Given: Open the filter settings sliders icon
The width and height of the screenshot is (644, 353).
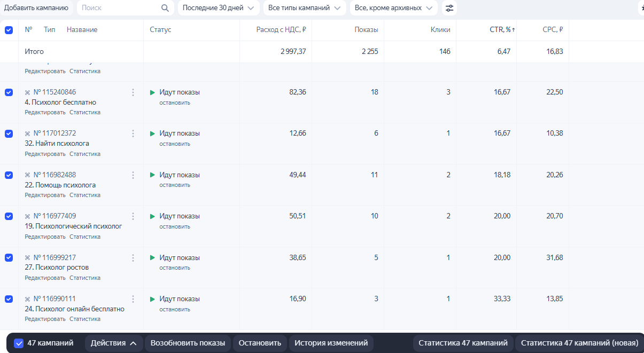Looking at the screenshot, I should [449, 8].
